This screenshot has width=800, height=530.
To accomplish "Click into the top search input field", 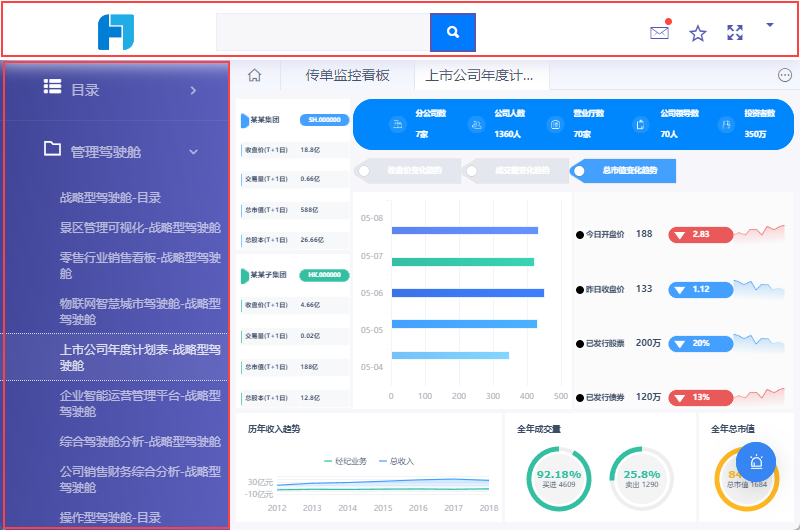I will click(x=323, y=32).
